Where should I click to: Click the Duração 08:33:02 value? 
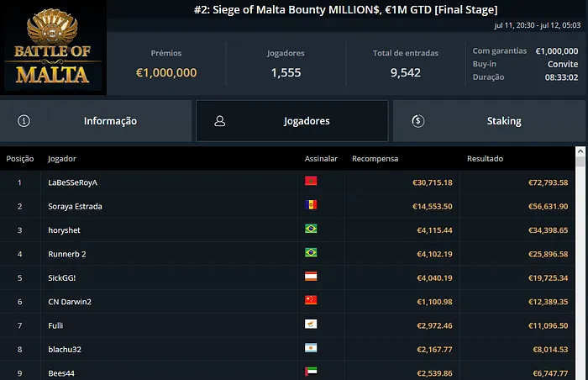point(561,77)
